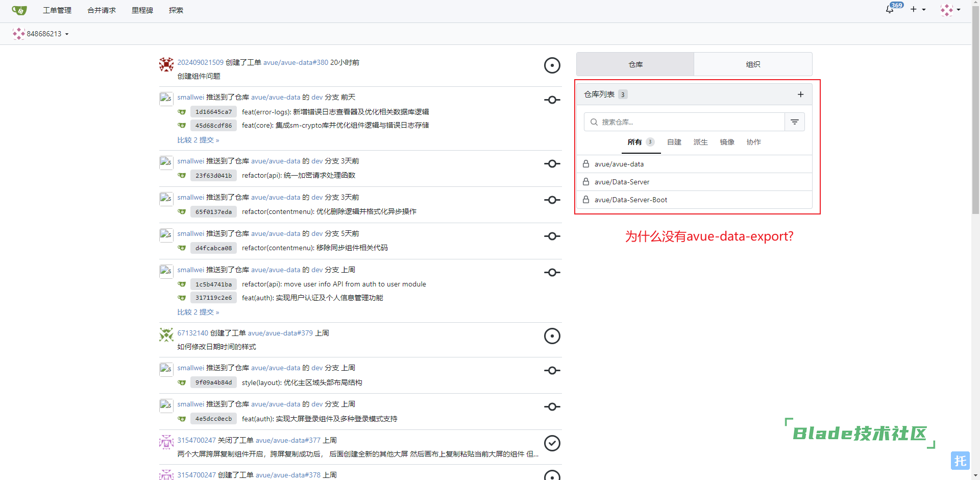The height and width of the screenshot is (480, 980).
Task: Open the notifications bell icon
Action: click(x=890, y=10)
